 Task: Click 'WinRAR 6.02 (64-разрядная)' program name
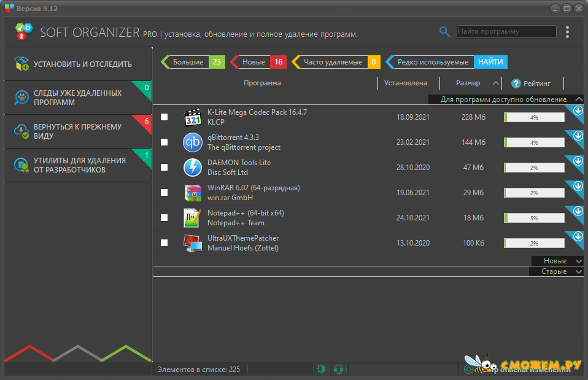coord(253,188)
